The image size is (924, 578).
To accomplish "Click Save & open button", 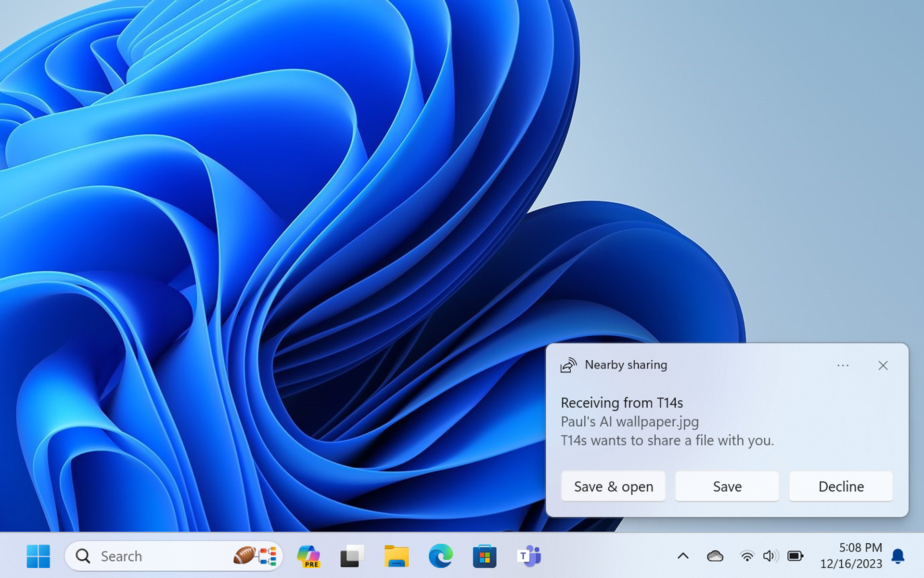I will click(613, 486).
